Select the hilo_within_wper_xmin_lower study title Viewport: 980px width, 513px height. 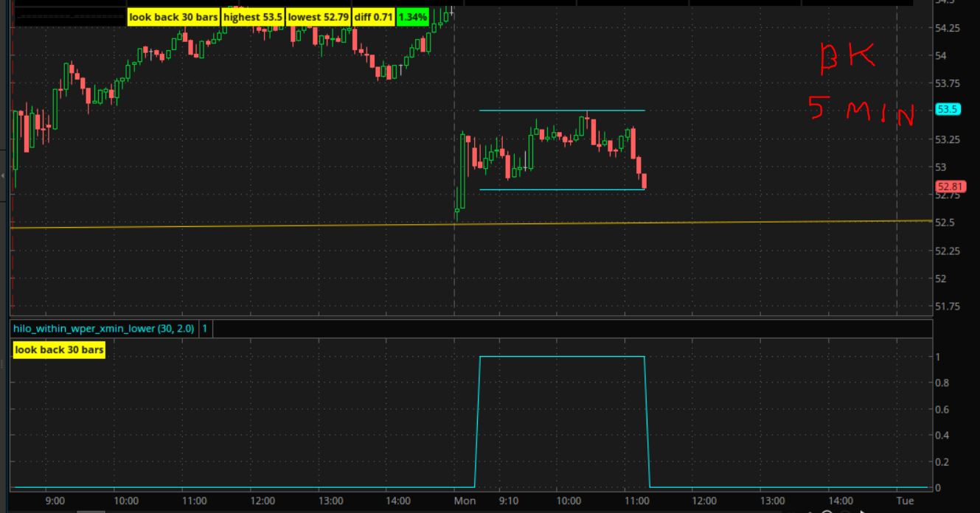point(104,329)
